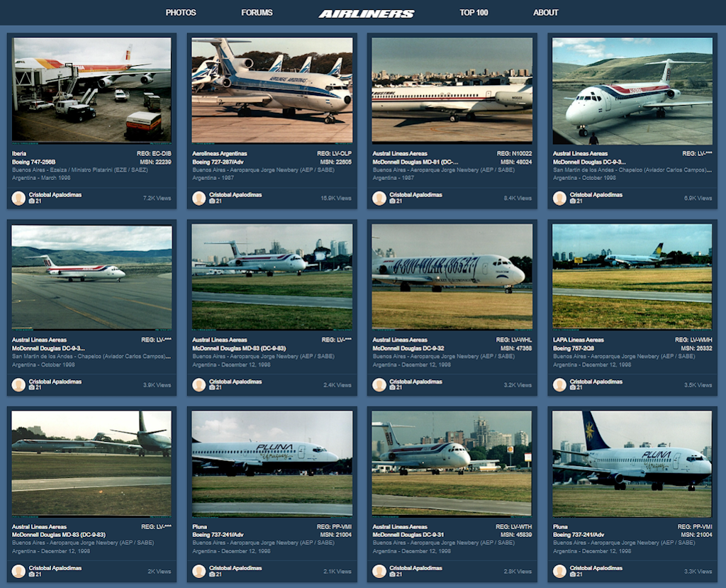Click avatar on Aerolineas Argentinas 727 card

point(199,198)
